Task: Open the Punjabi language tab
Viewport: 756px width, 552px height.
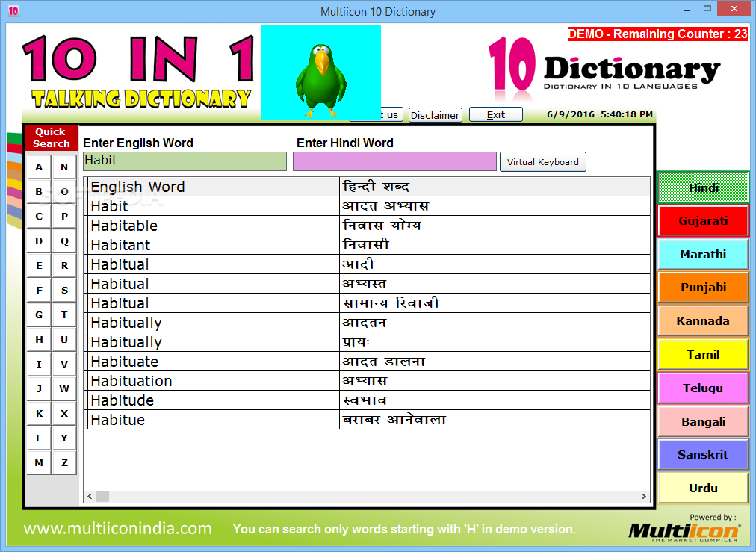Action: [x=703, y=288]
